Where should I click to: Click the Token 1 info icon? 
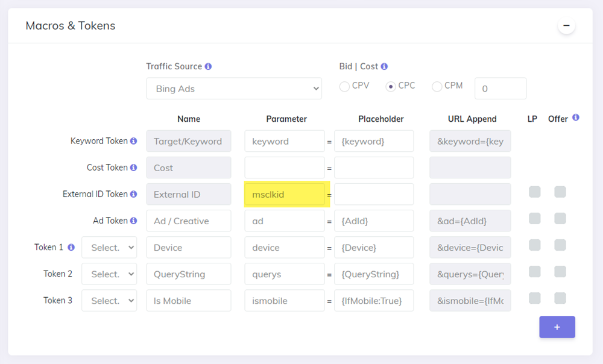click(71, 246)
